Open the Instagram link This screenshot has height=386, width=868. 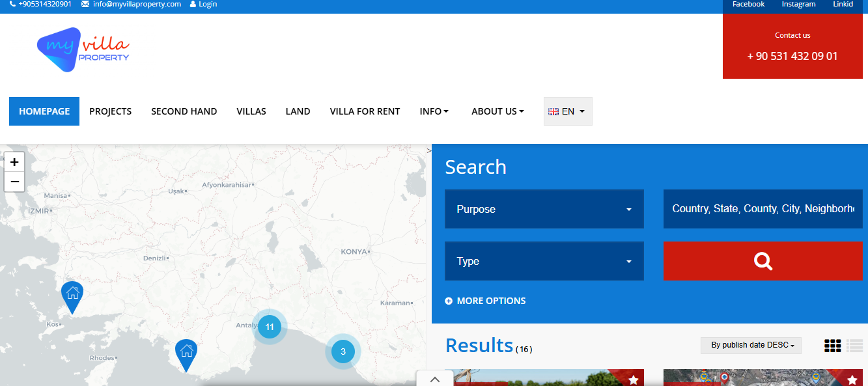pos(798,4)
